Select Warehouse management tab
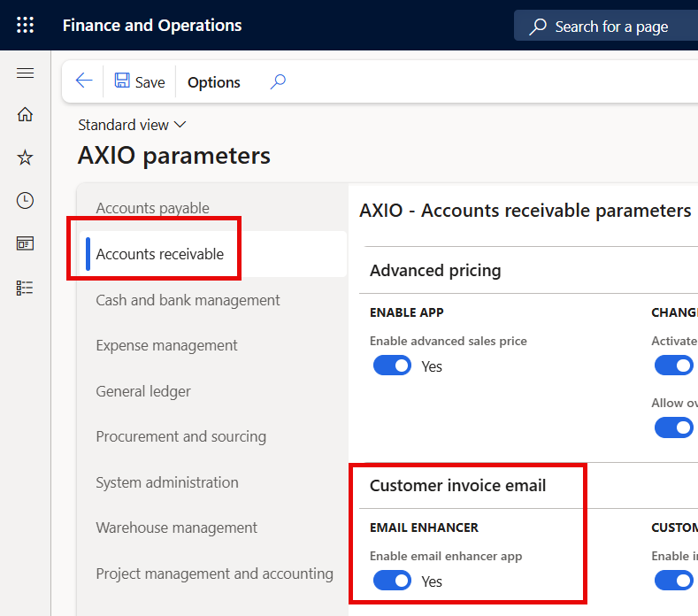The image size is (698, 616). click(x=177, y=527)
